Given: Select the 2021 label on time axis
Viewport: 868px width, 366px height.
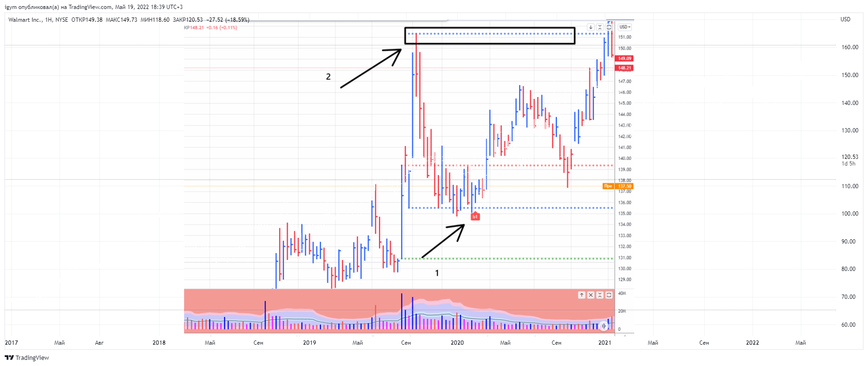Looking at the screenshot, I should [605, 343].
